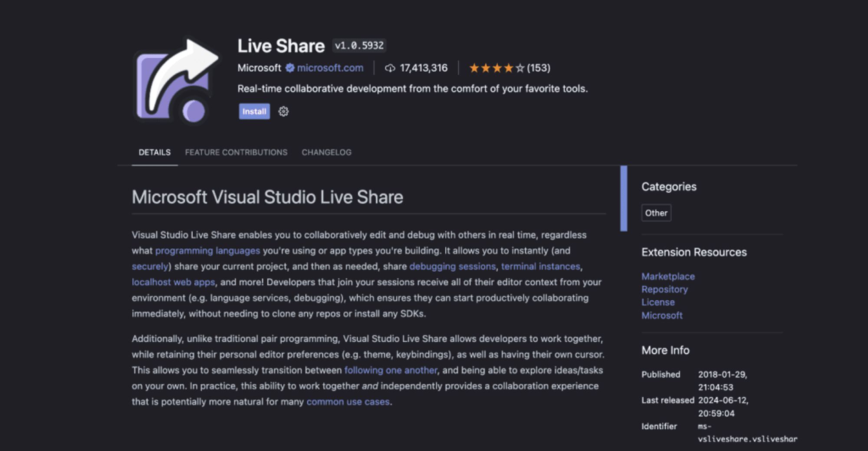This screenshot has width=868, height=451.
Task: Click the Other category tag
Action: [656, 213]
